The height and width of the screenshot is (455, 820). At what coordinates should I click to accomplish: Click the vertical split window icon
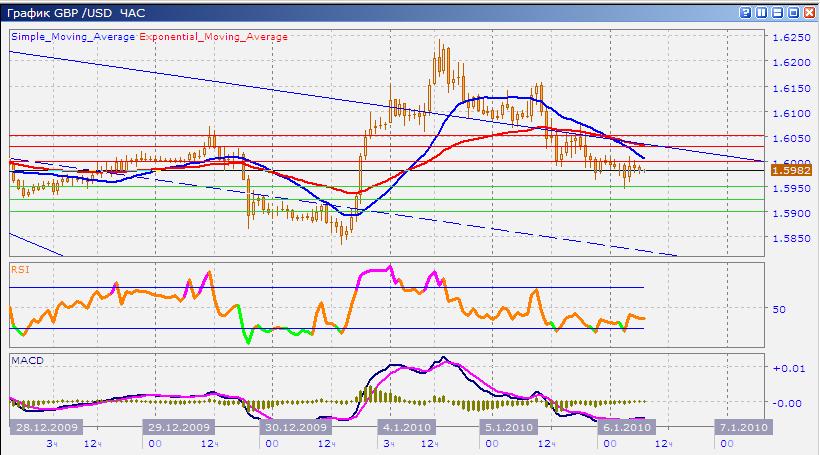pos(761,13)
